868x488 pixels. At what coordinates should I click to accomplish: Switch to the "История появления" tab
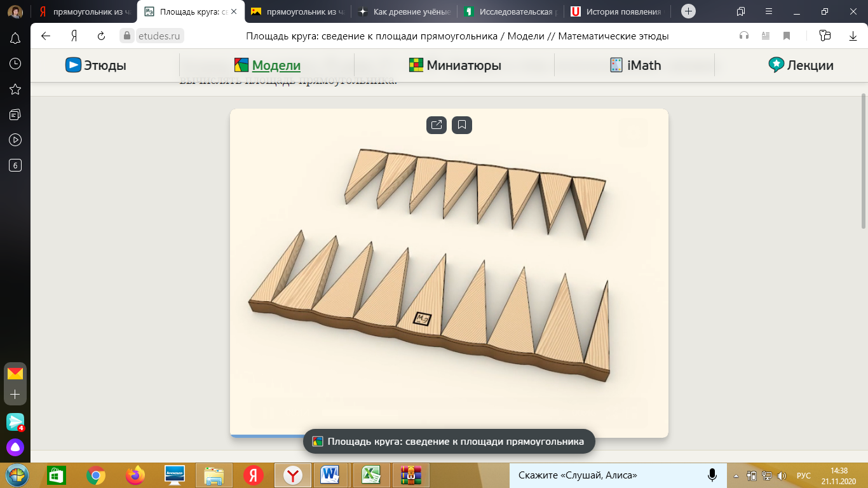pos(618,11)
